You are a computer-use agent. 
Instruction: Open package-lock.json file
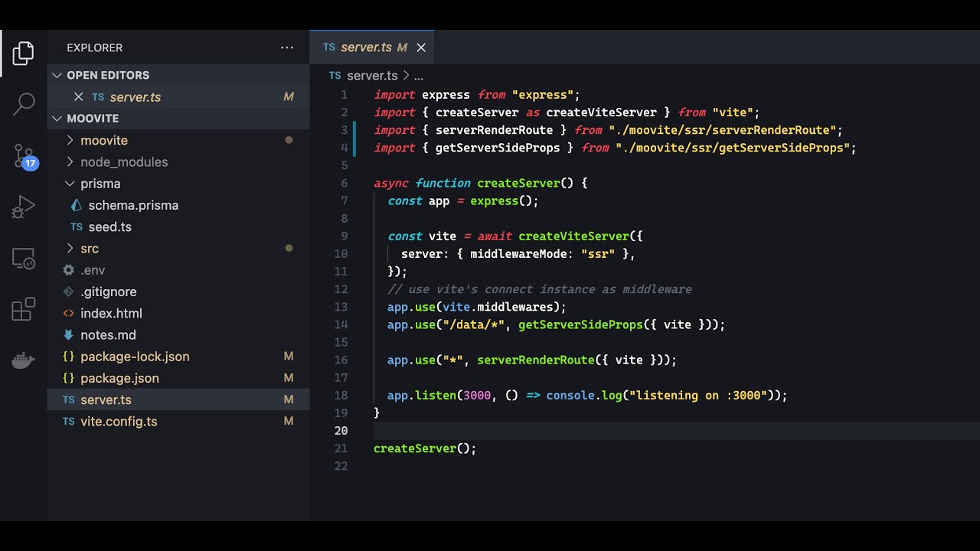tap(178, 357)
